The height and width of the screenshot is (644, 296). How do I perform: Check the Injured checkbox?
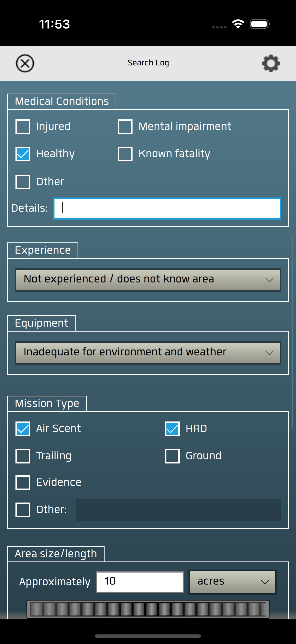click(23, 126)
